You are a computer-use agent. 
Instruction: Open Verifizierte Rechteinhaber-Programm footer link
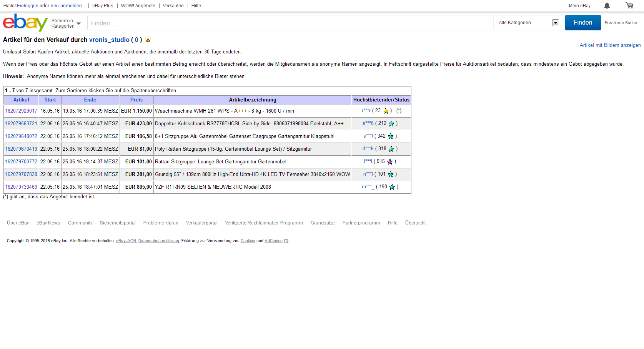pyautogui.click(x=264, y=223)
